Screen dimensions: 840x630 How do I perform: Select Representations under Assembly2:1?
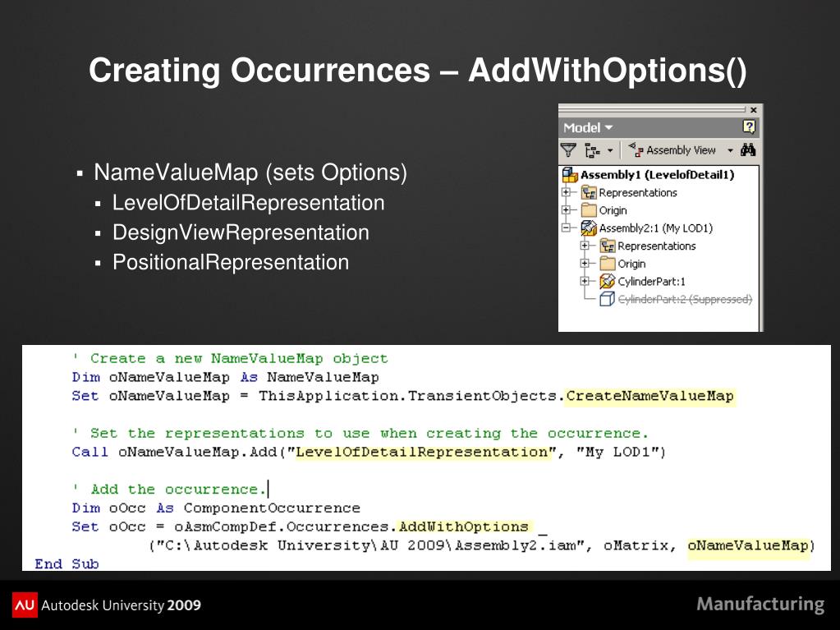coord(656,246)
